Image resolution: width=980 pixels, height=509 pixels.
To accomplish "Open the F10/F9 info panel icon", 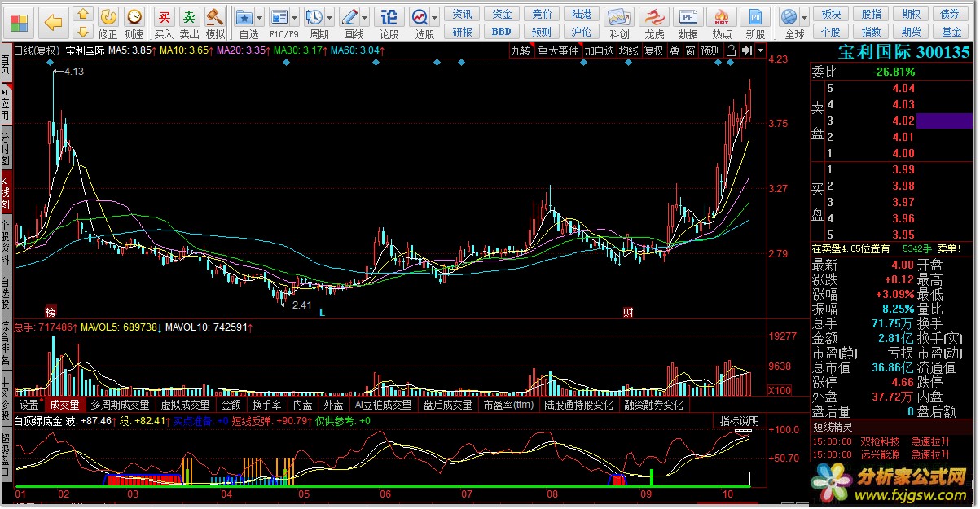I will pyautogui.click(x=279, y=16).
